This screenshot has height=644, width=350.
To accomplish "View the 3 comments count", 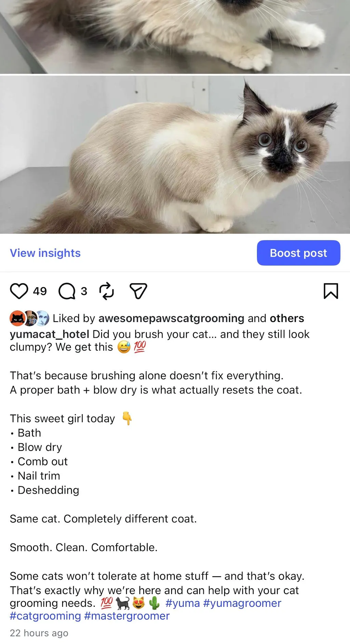I will click(84, 291).
